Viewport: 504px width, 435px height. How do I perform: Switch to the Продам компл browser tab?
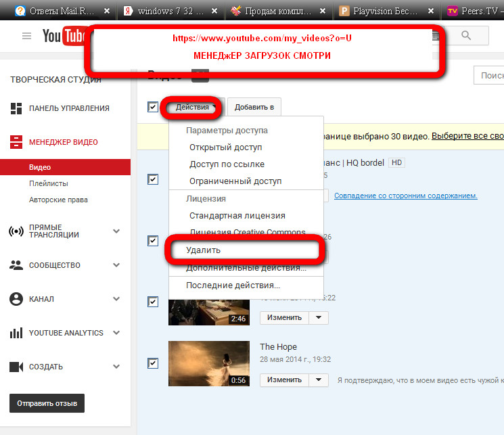tap(278, 12)
